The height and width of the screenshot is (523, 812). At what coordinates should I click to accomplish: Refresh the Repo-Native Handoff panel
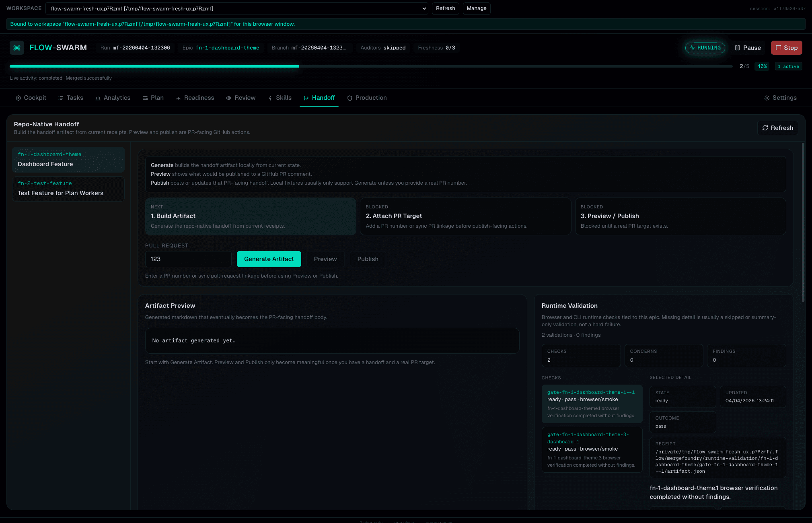click(777, 128)
